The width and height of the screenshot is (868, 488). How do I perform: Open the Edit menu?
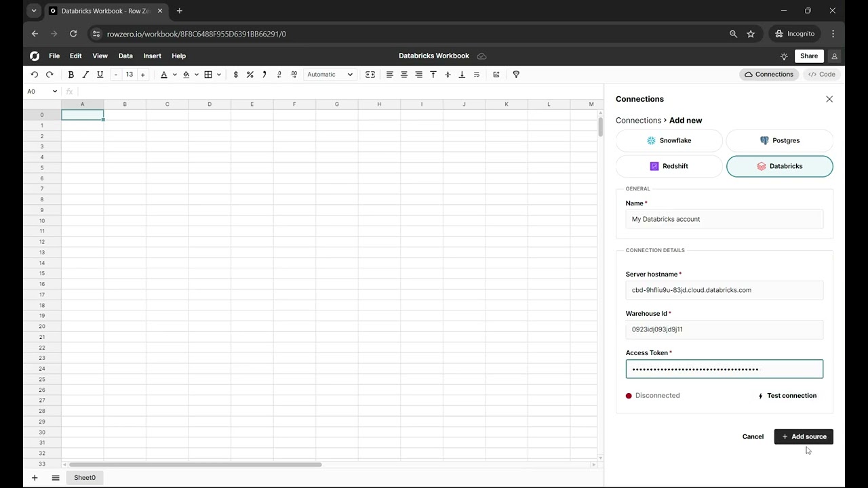pos(76,56)
